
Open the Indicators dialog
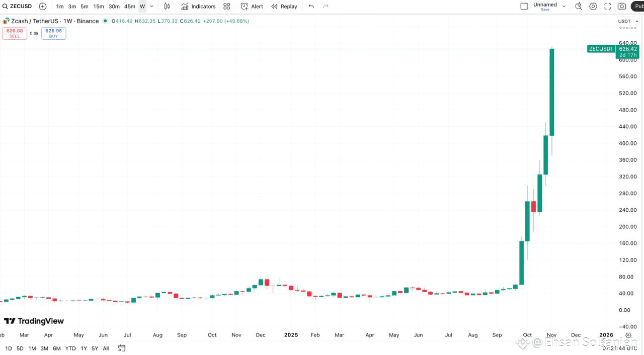198,7
